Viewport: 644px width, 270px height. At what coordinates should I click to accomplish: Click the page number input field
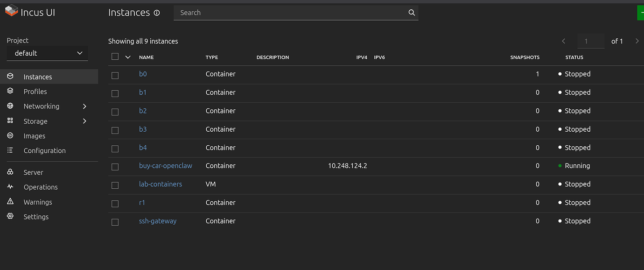click(x=591, y=41)
